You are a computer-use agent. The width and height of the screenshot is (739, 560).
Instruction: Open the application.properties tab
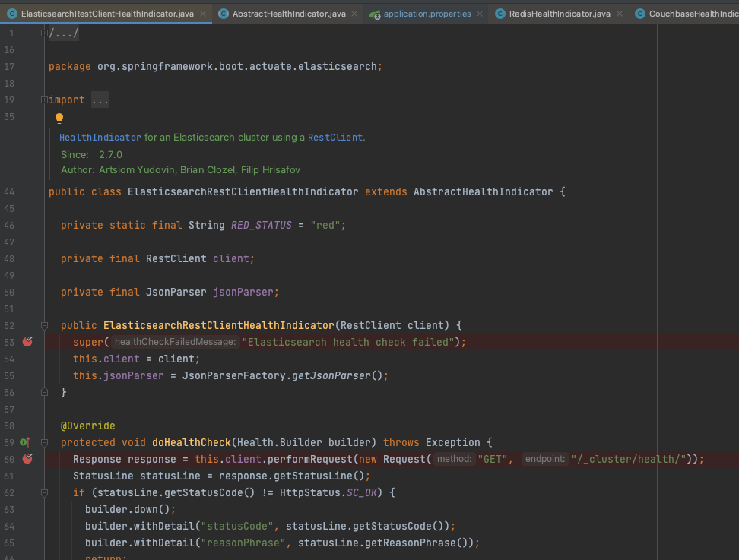[427, 14]
